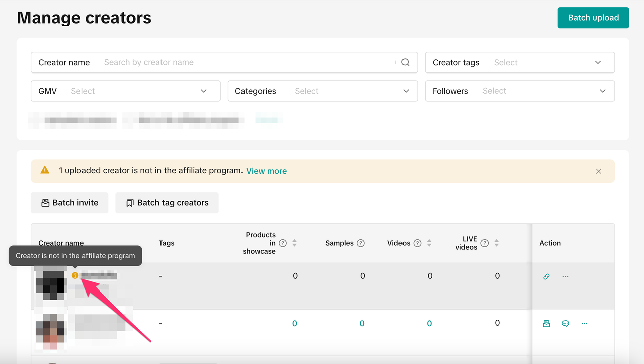Screen dimensions: 644x364
Task: Click the copy link icon in first row
Action: coord(546,276)
